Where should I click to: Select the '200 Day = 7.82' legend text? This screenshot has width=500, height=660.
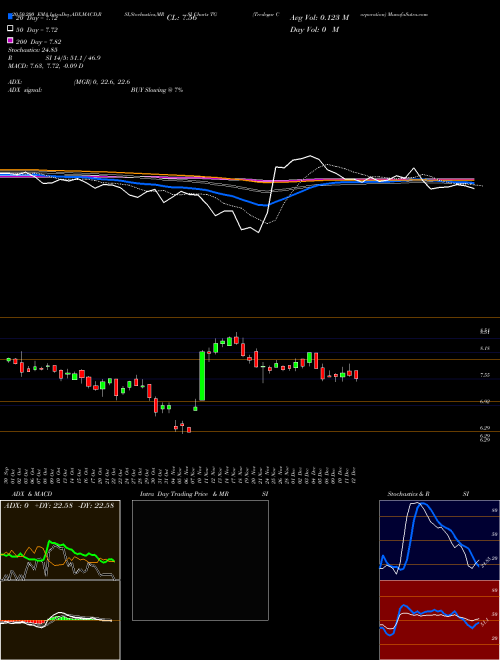click(x=39, y=42)
